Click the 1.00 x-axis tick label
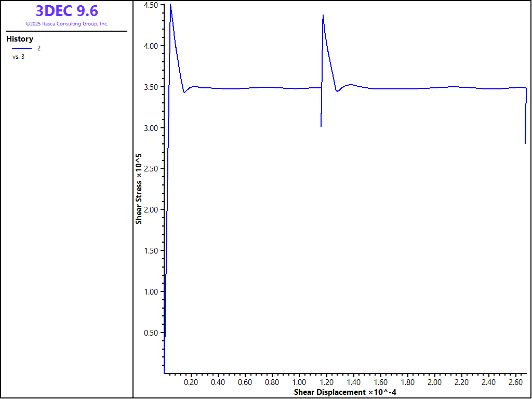Viewport: 532px width, 399px height. [299, 382]
